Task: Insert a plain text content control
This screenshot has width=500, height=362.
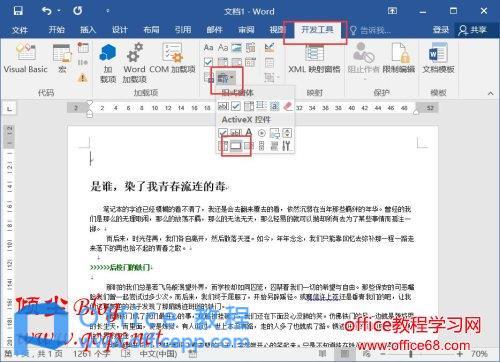Action: click(x=223, y=48)
